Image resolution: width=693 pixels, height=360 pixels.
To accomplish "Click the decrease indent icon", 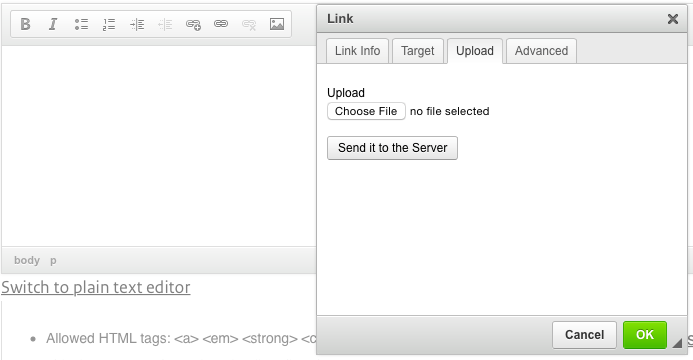I will coord(165,24).
